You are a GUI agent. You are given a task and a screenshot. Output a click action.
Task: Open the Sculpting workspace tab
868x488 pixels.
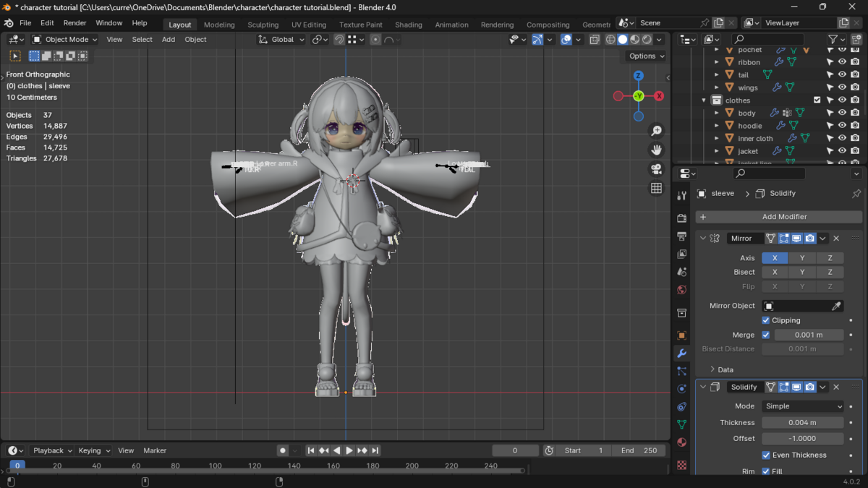[263, 25]
